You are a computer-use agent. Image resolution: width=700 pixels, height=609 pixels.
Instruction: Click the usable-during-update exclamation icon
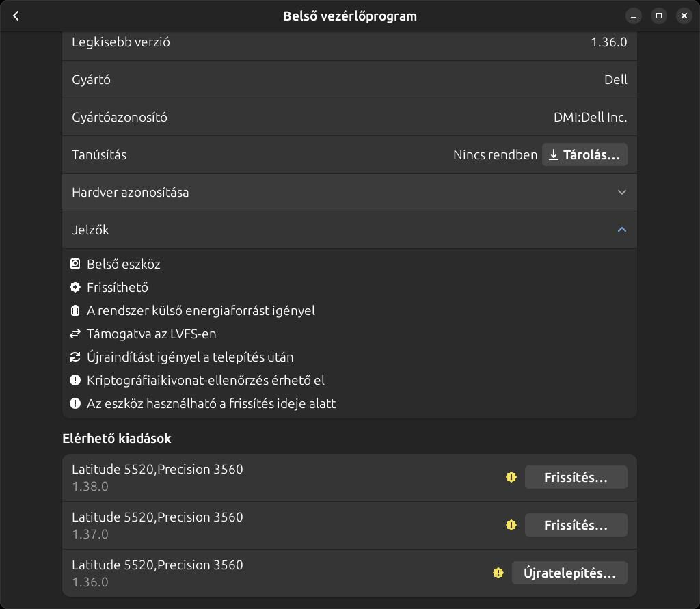76,403
